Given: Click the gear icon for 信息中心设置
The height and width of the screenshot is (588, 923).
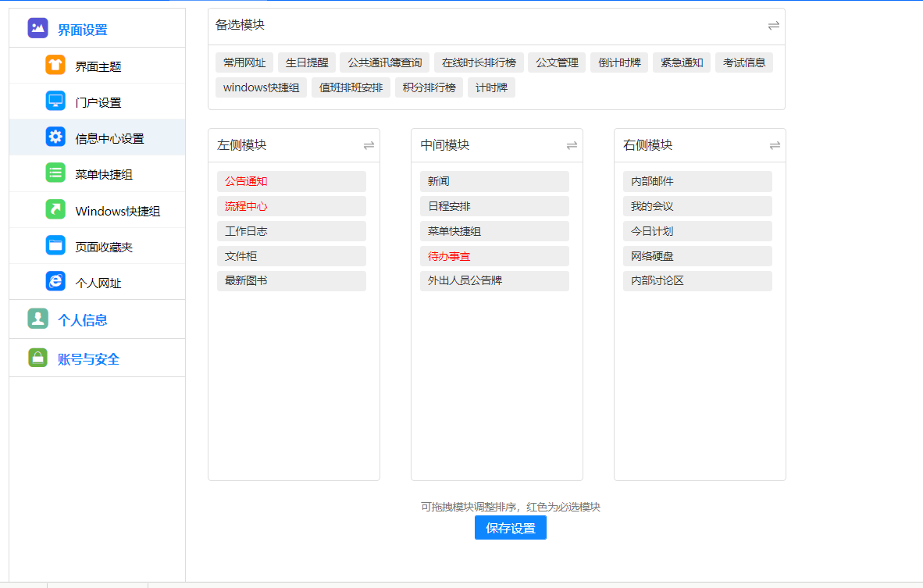Looking at the screenshot, I should [x=55, y=137].
